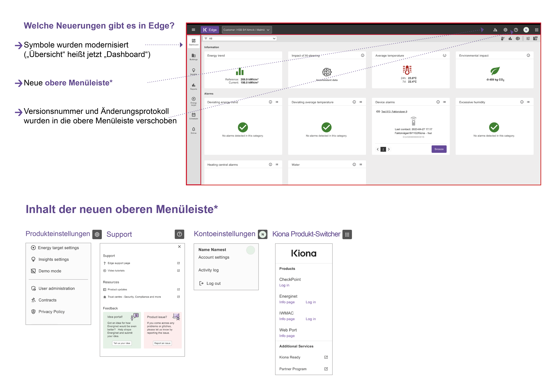The image size is (555, 392).
Task: Show info for Deviating average temperature alarm
Action: (354, 102)
